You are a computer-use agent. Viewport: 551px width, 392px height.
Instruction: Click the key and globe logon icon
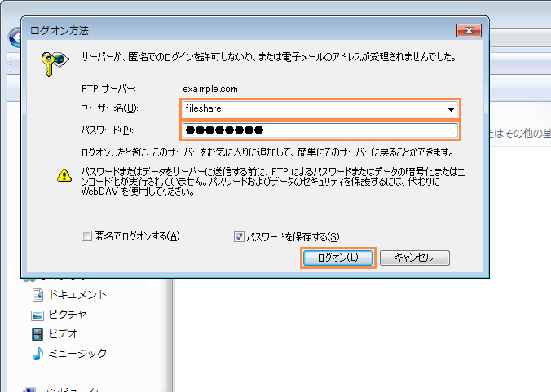point(55,64)
